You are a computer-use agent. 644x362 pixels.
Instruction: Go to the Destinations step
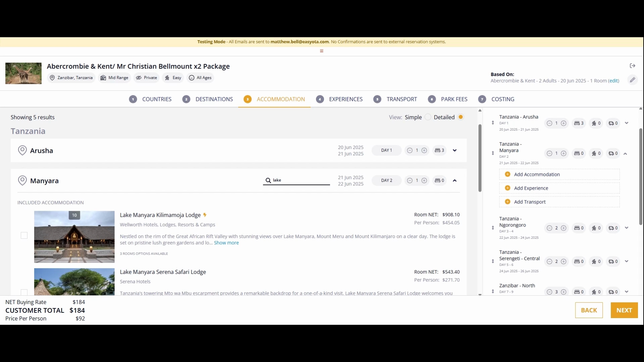[x=208, y=99]
